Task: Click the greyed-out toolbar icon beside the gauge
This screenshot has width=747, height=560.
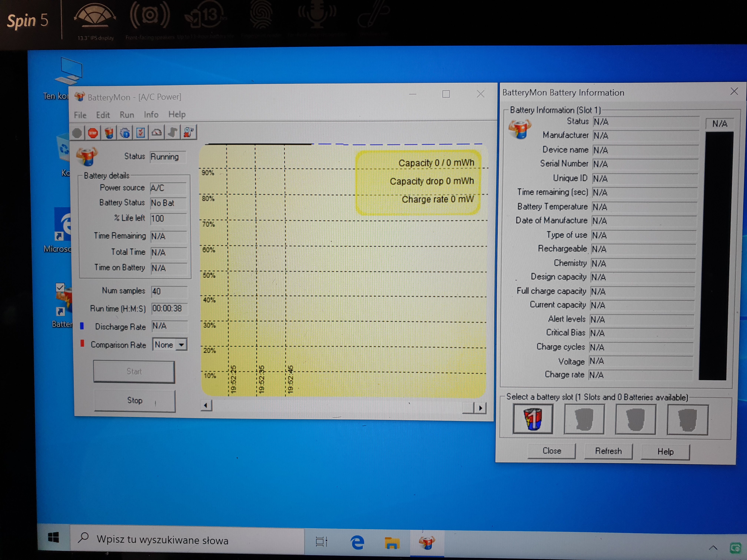Action: [x=172, y=132]
